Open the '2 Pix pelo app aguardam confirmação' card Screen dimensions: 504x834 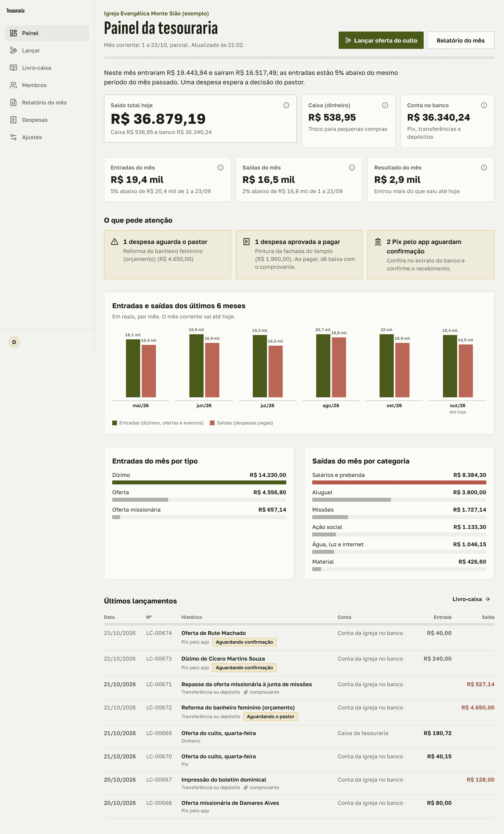[x=431, y=255]
